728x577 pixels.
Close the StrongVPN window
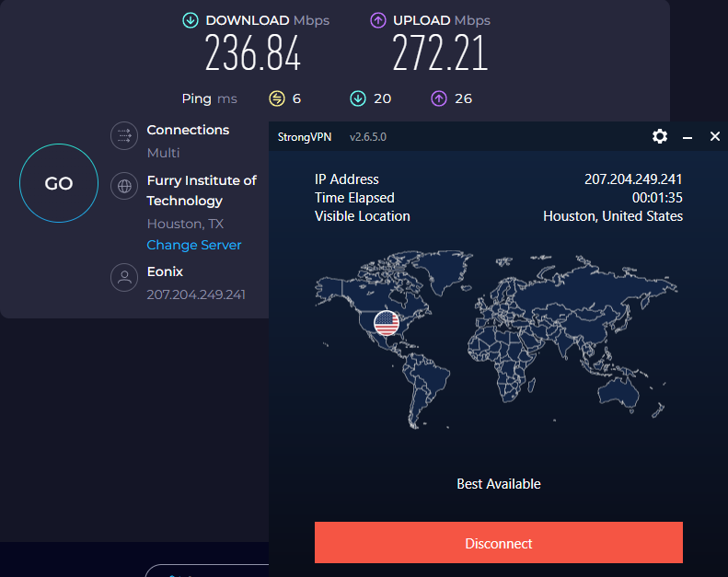point(715,136)
